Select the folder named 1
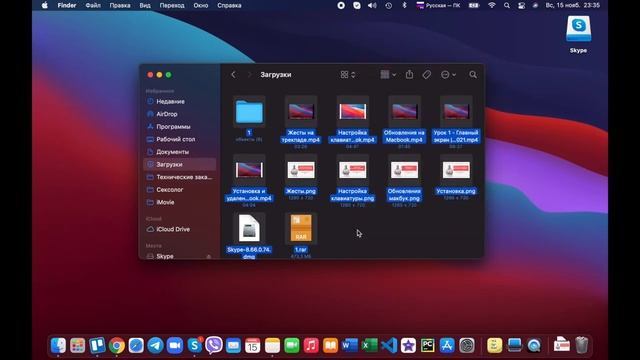The image size is (640, 360). click(x=249, y=112)
